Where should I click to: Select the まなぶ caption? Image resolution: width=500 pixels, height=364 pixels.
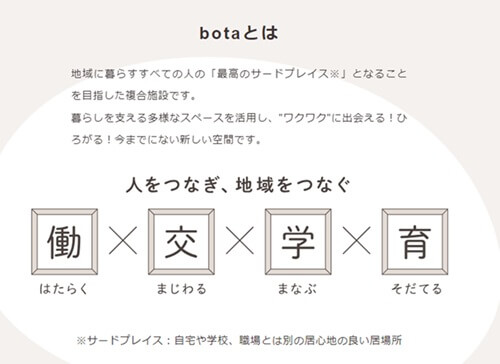[x=297, y=289]
